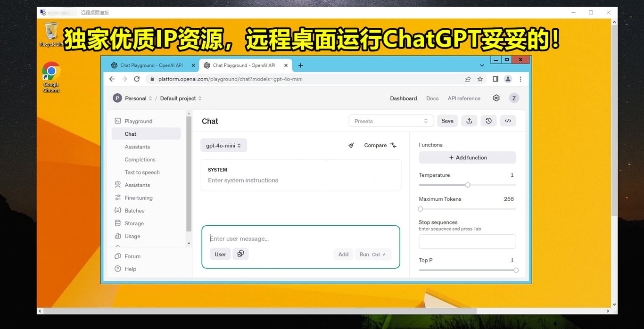Click the address bar URL
Viewport: 644px width, 329px height.
[230, 79]
